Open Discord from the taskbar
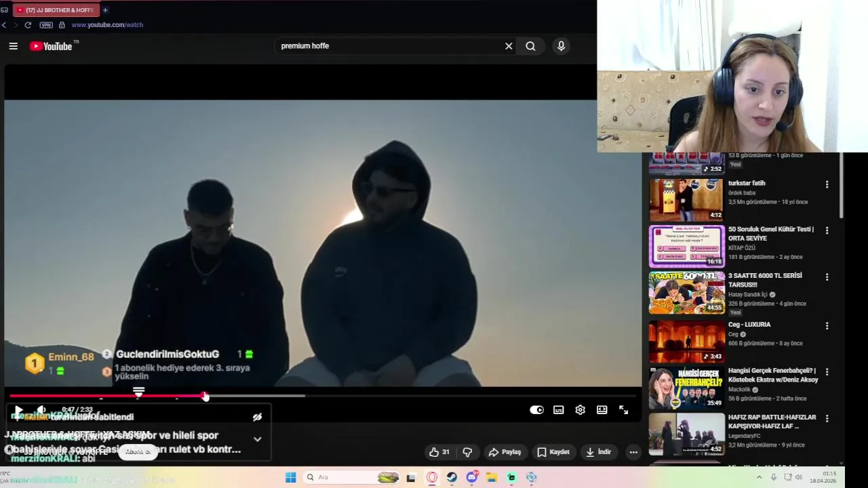 (x=472, y=477)
